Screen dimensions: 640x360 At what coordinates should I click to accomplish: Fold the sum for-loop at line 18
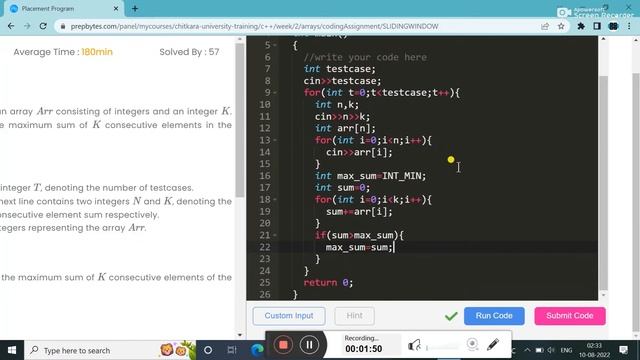pos(275,200)
